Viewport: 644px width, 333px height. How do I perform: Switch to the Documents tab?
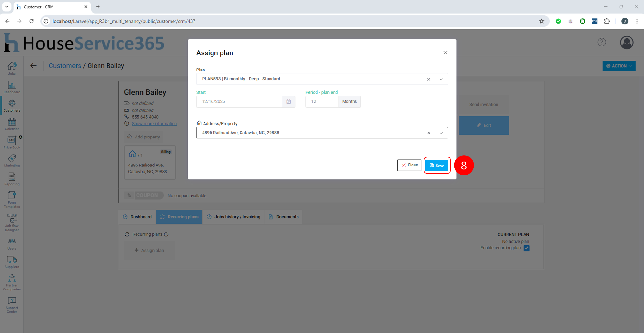click(284, 217)
